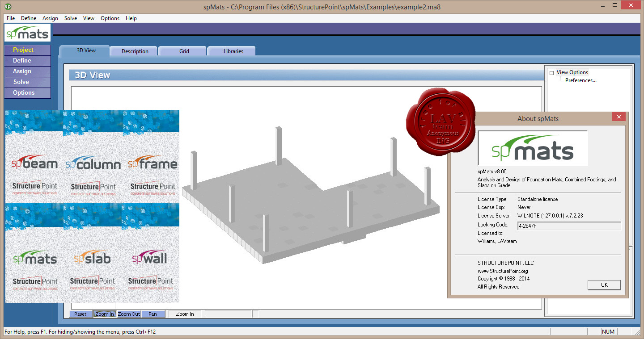Click the NUM indicator in status bar
This screenshot has width=644, height=339.
coord(608,332)
